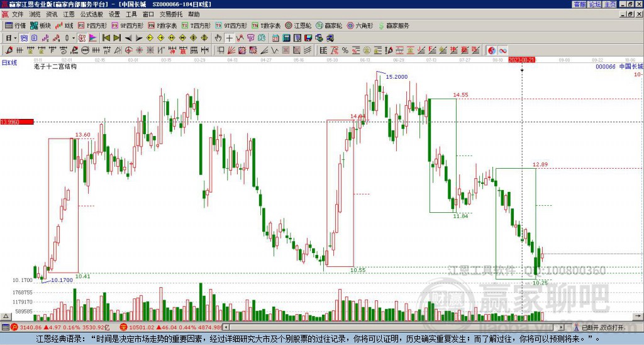Step right with black arrow icon
Image resolution: width=644 pixels, height=345 pixels.
click(139, 38)
